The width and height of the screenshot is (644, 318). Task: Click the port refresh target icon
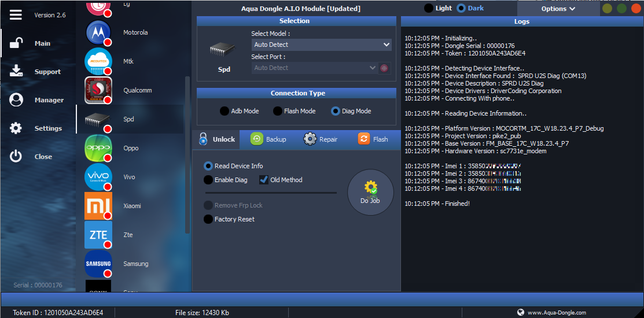(384, 68)
